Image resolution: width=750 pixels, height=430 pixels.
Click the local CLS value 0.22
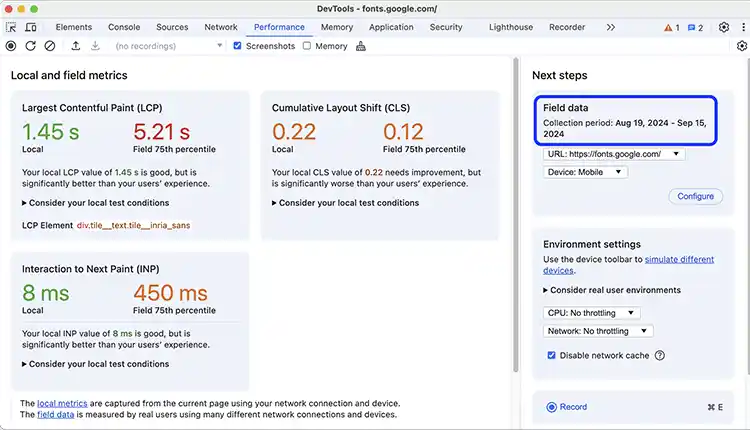(x=294, y=132)
